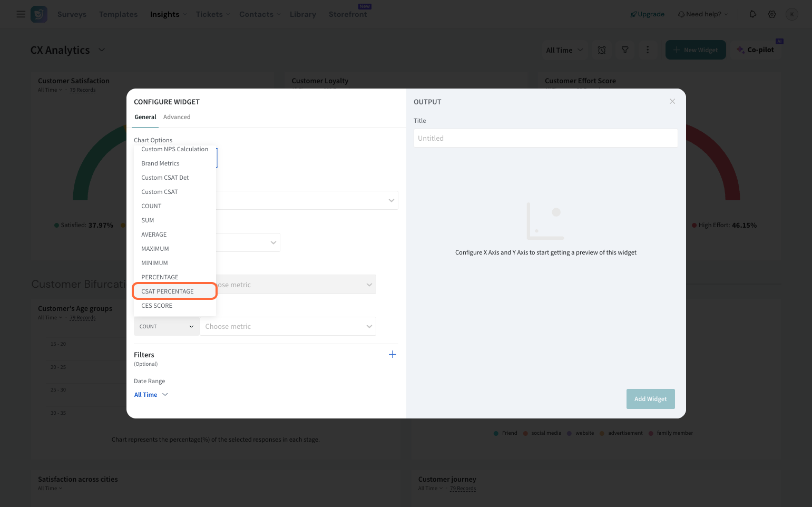Open the three-dot more options menu
Screen dimensions: 812x507
(x=648, y=50)
